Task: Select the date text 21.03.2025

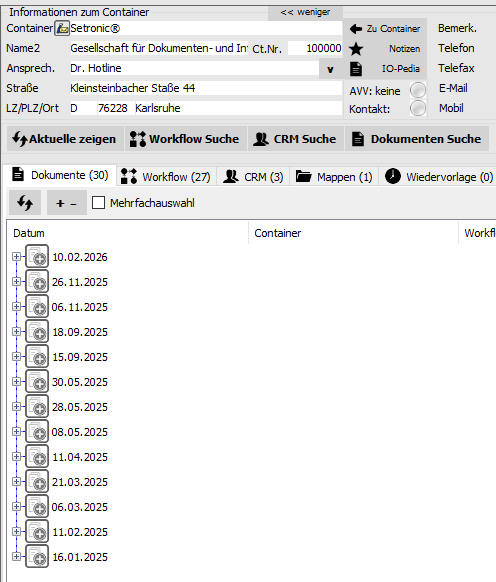Action: pos(80,482)
